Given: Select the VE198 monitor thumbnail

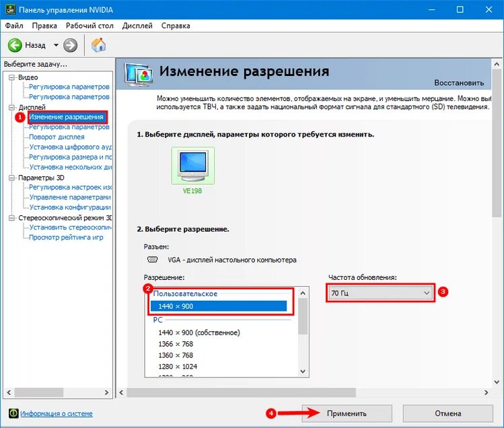Looking at the screenshot, I should (192, 166).
